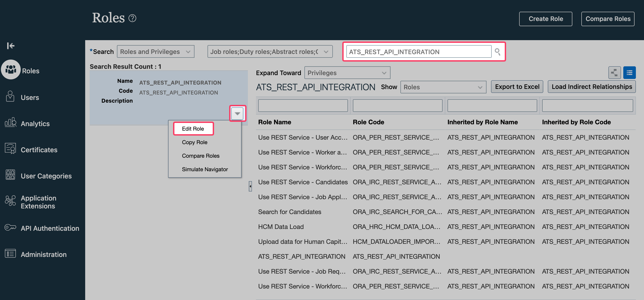
Task: Click the Roles help question mark icon
Action: point(132,18)
